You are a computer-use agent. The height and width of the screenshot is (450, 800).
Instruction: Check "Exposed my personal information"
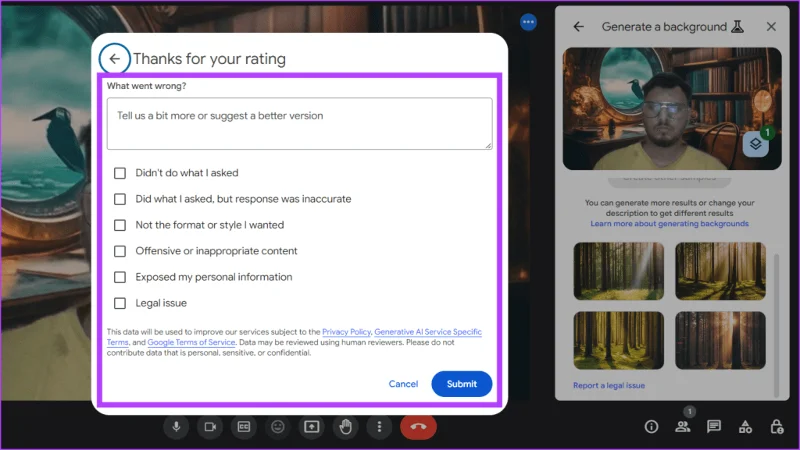point(120,277)
